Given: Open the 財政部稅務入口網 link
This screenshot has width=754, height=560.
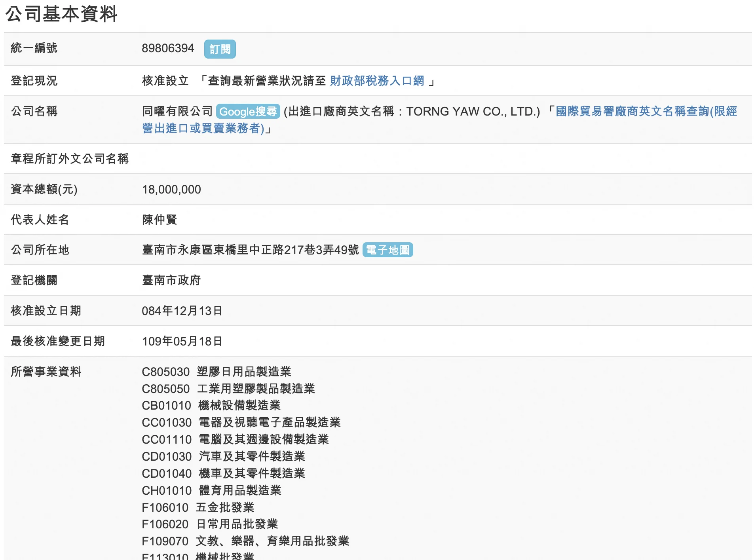Looking at the screenshot, I should coord(376,81).
